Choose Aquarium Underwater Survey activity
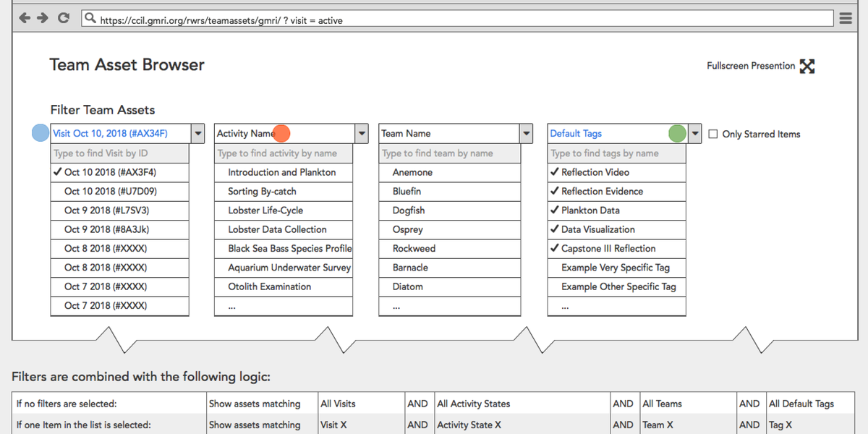Image resolution: width=868 pixels, height=434 pixels. [x=284, y=268]
